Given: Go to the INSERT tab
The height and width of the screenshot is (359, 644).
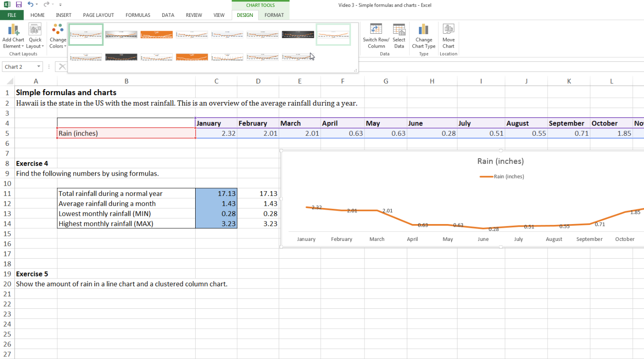Looking at the screenshot, I should point(64,15).
